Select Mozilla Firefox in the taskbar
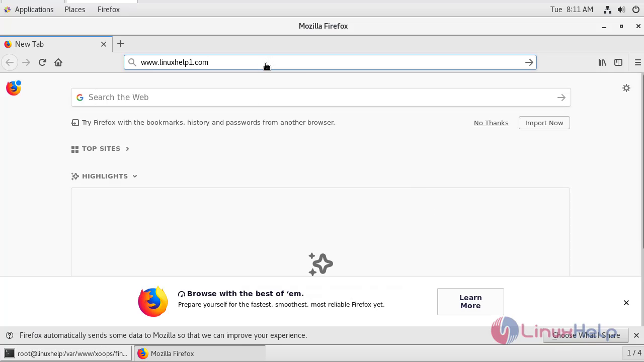 click(x=200, y=353)
